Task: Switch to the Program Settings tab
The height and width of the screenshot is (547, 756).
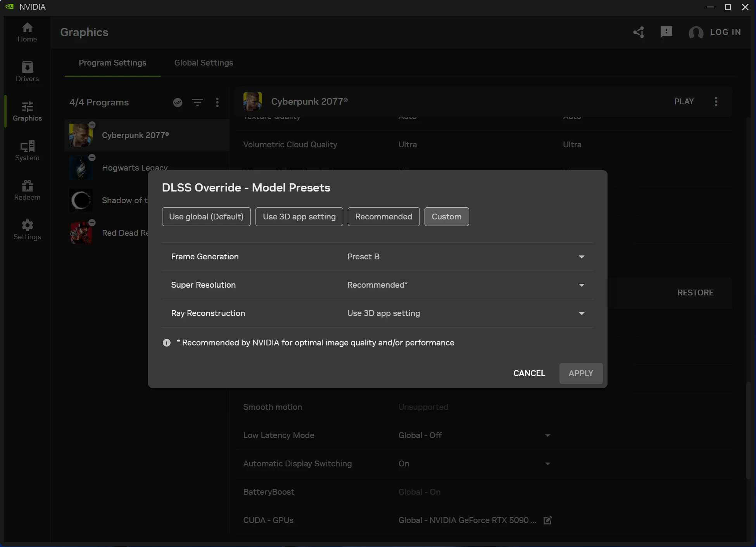Action: click(x=112, y=63)
